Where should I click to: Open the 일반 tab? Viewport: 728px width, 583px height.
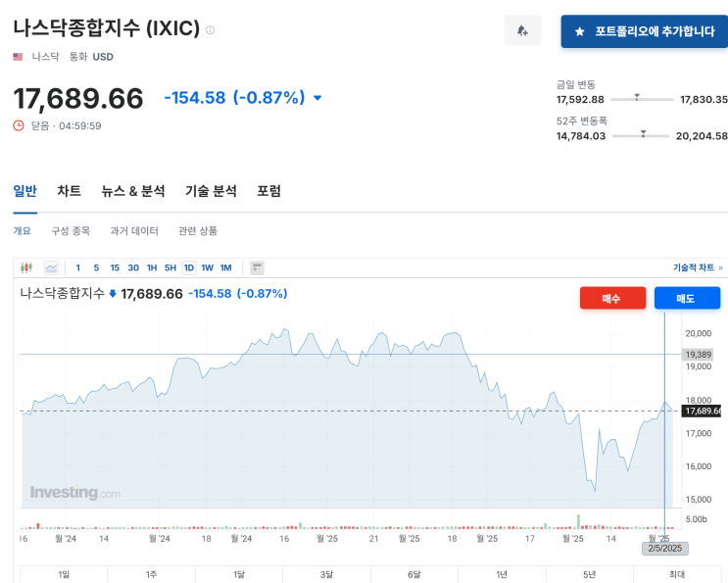25,191
